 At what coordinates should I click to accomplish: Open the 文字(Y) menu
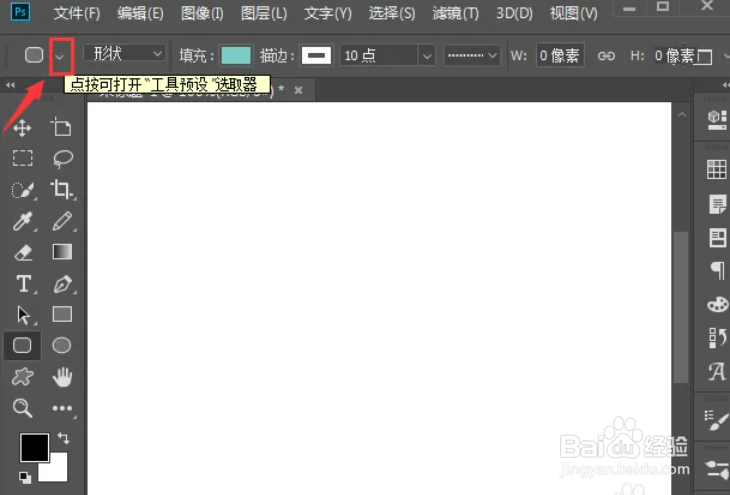click(x=328, y=14)
